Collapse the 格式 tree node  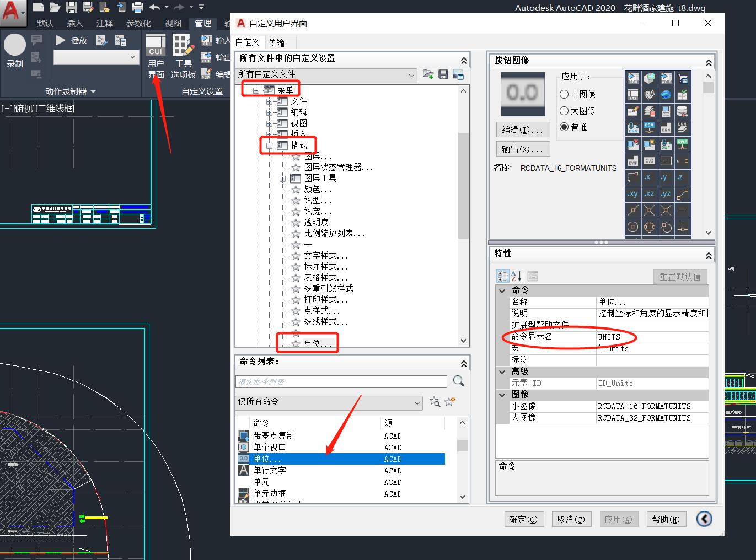tap(269, 145)
